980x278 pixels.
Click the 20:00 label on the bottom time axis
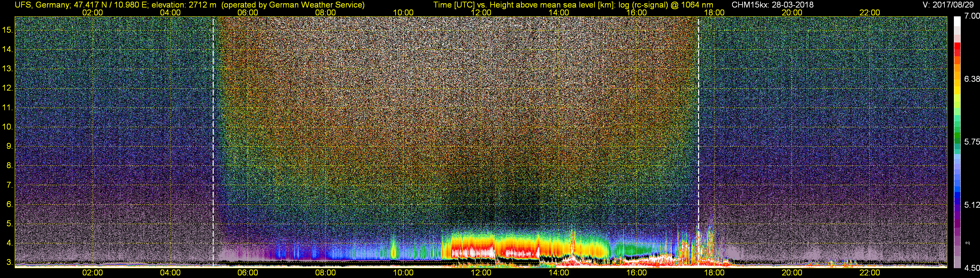[792, 273]
